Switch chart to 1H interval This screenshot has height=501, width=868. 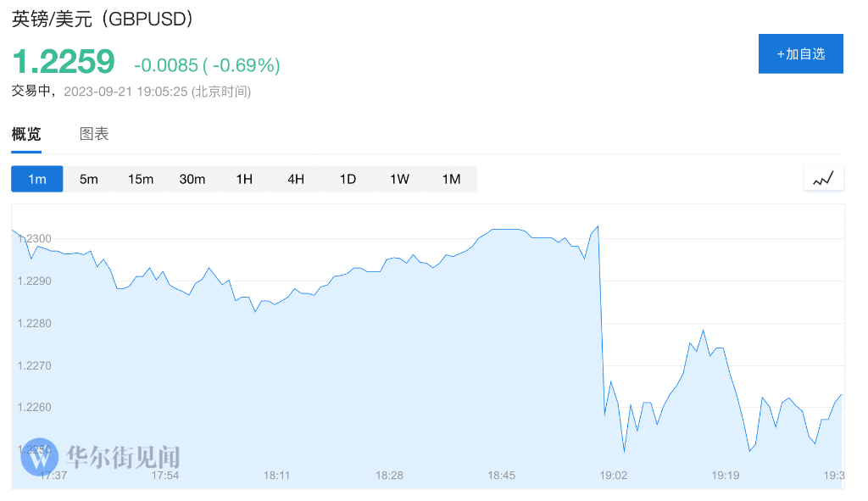pyautogui.click(x=244, y=179)
